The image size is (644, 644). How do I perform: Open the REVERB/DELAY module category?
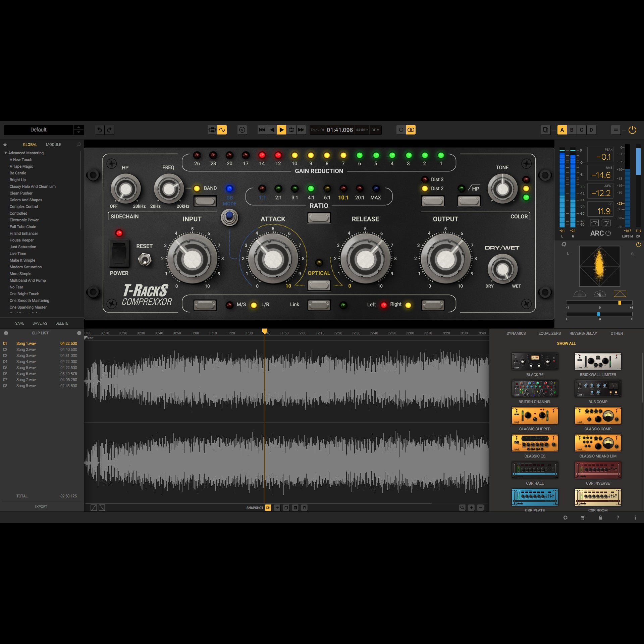point(583,333)
